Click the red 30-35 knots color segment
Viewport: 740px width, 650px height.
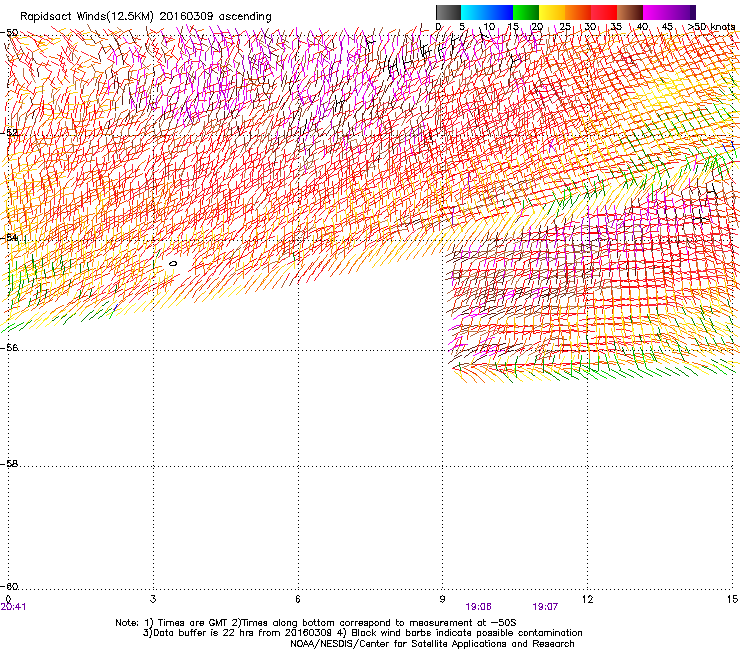click(604, 12)
